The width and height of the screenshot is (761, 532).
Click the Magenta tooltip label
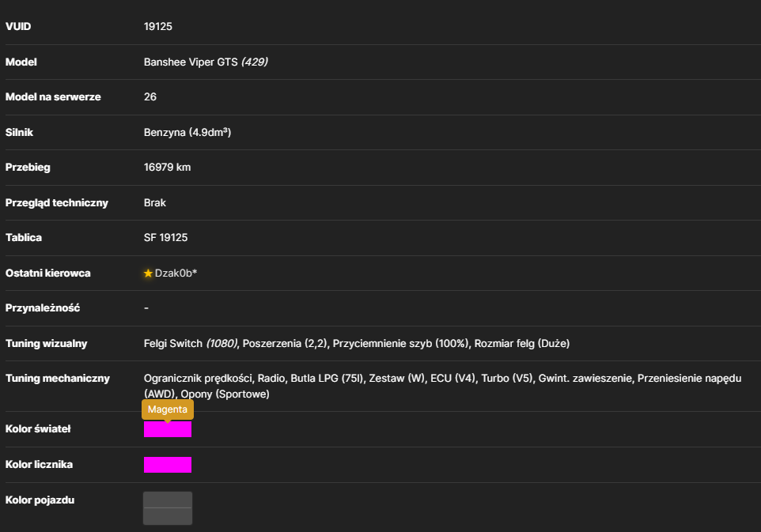(168, 409)
